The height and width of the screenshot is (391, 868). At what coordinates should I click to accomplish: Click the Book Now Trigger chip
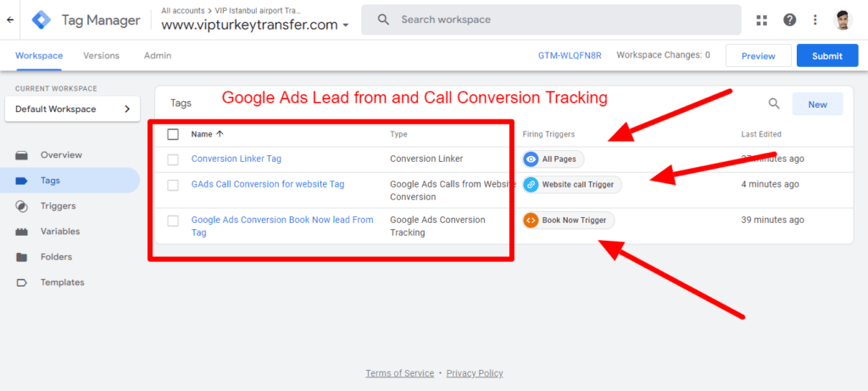pyautogui.click(x=569, y=220)
